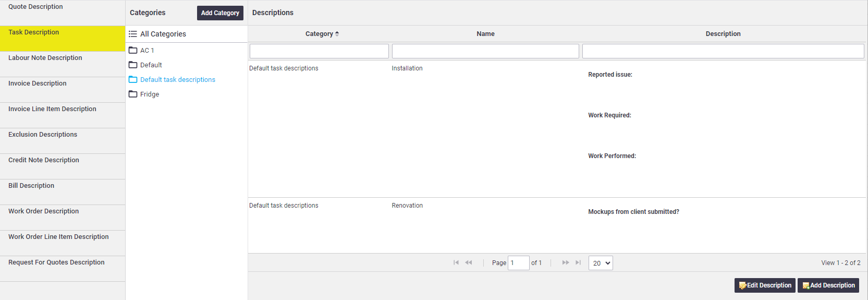Click the Name filter input field
Screen dimensions: 868x300
485,51
